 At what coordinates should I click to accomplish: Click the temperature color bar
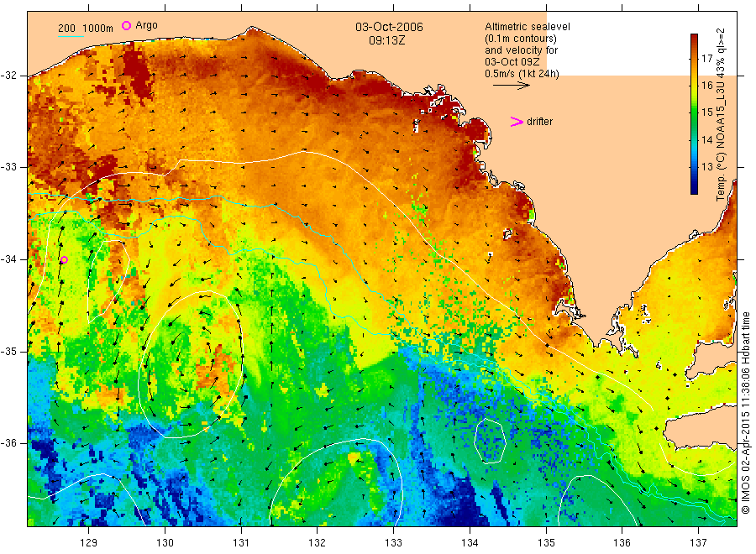[694, 114]
